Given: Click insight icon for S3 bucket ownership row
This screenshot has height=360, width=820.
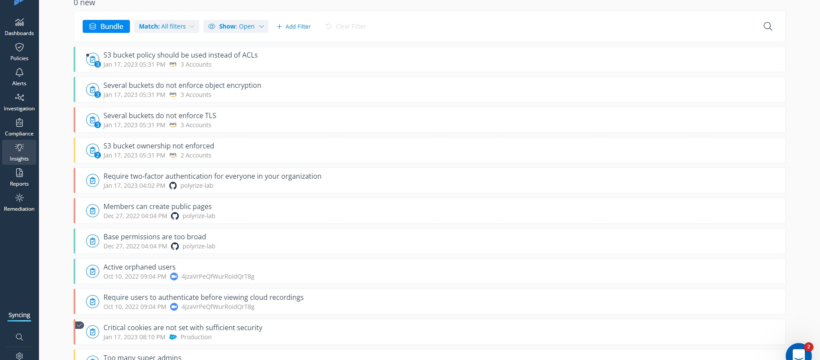Looking at the screenshot, I should pyautogui.click(x=93, y=151).
